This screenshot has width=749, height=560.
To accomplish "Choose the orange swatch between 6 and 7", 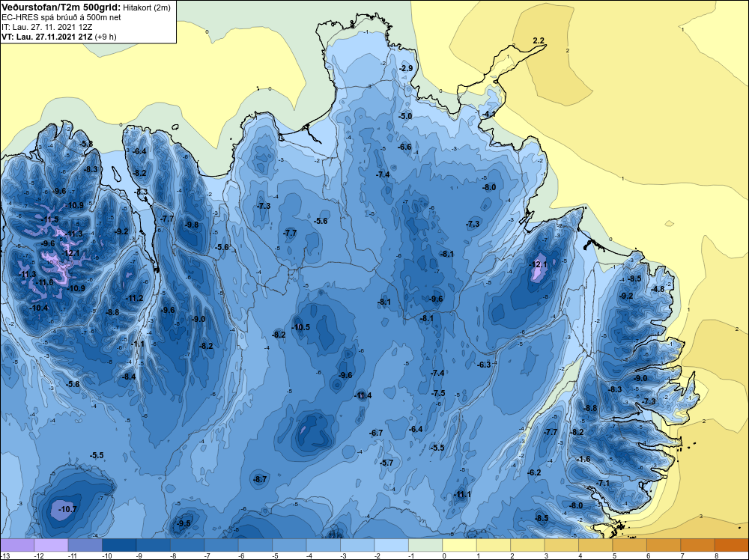I will pyautogui.click(x=664, y=545).
